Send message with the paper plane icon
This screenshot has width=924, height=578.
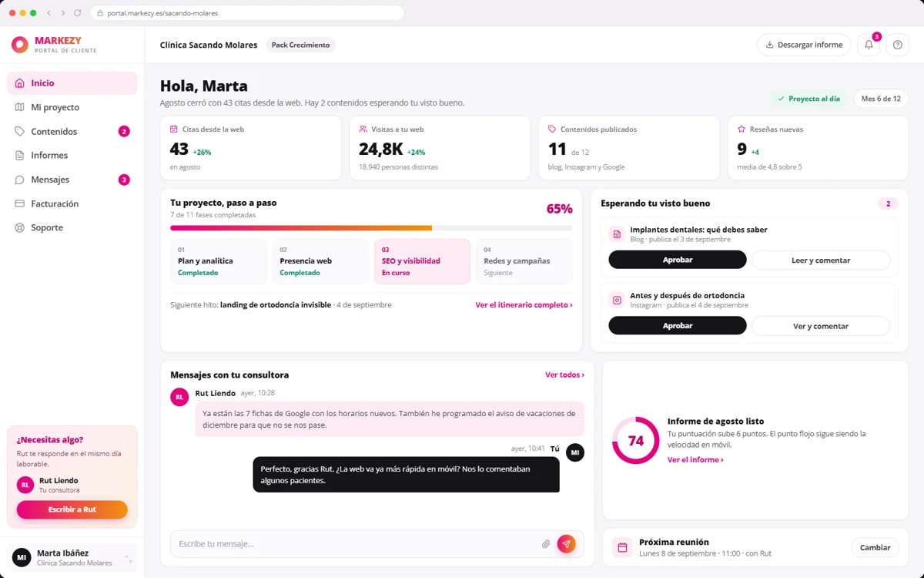pos(566,544)
